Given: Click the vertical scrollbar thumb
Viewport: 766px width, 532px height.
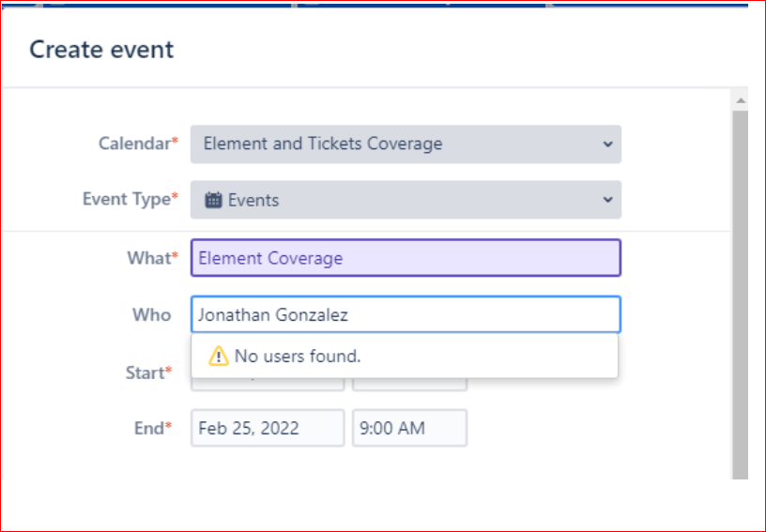Looking at the screenshot, I should coord(741,281).
